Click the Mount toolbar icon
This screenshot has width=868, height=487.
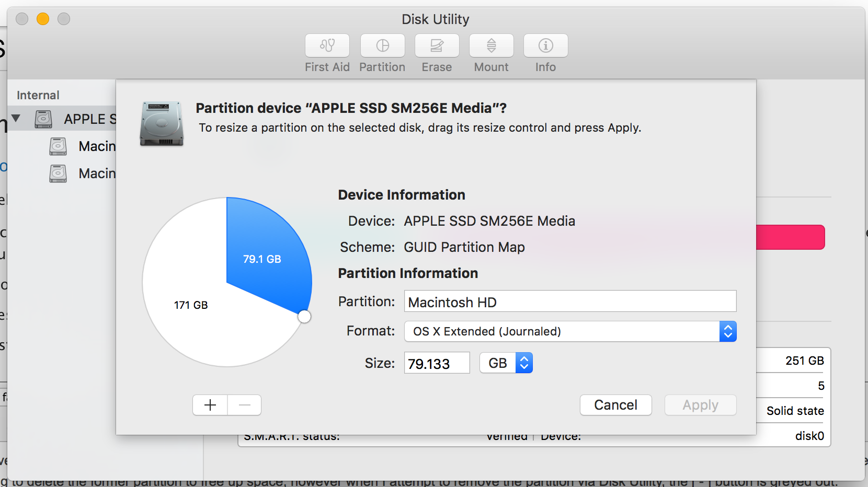tap(491, 46)
